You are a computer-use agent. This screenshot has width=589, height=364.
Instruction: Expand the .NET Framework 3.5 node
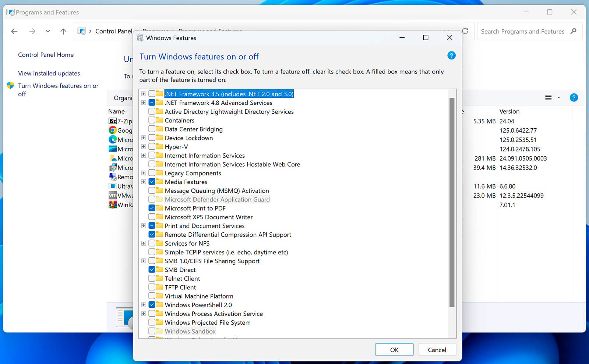[x=144, y=94]
